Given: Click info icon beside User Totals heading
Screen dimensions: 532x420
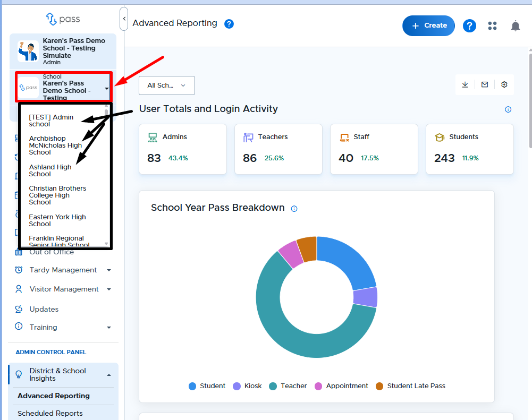Looking at the screenshot, I should click(x=508, y=109).
